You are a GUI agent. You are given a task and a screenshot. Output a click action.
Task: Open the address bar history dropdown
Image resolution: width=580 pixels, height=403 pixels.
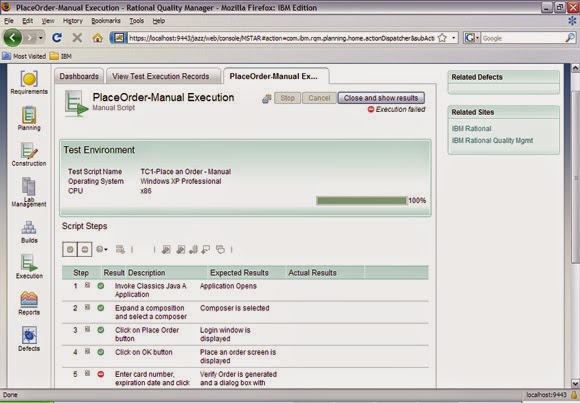pos(453,38)
